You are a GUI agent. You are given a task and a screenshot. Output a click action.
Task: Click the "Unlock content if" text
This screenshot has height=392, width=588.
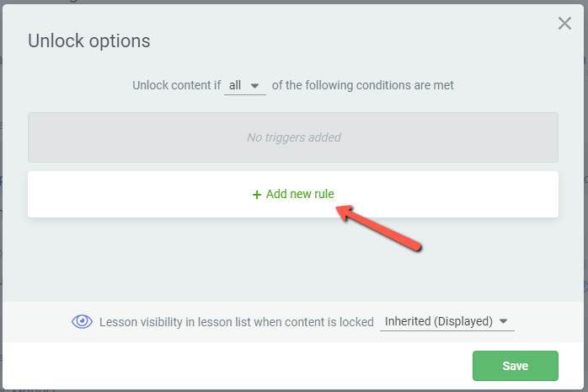pyautogui.click(x=175, y=85)
